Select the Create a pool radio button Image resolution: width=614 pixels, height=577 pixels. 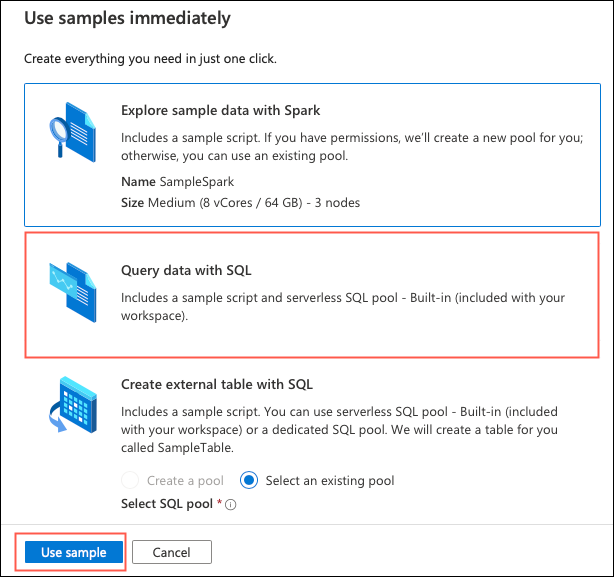tap(130, 480)
